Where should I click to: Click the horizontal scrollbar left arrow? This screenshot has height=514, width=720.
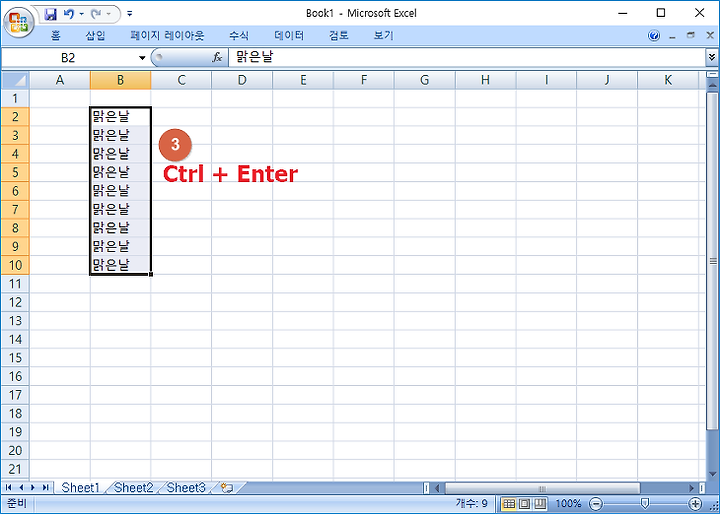437,488
